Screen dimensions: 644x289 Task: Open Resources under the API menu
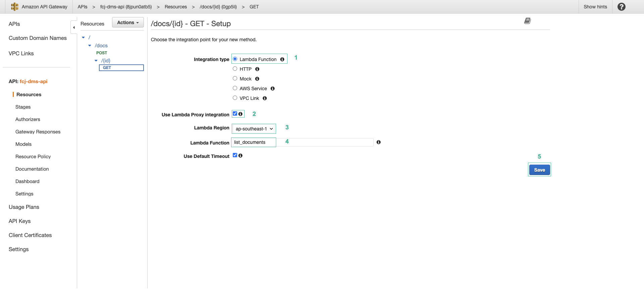coord(29,95)
